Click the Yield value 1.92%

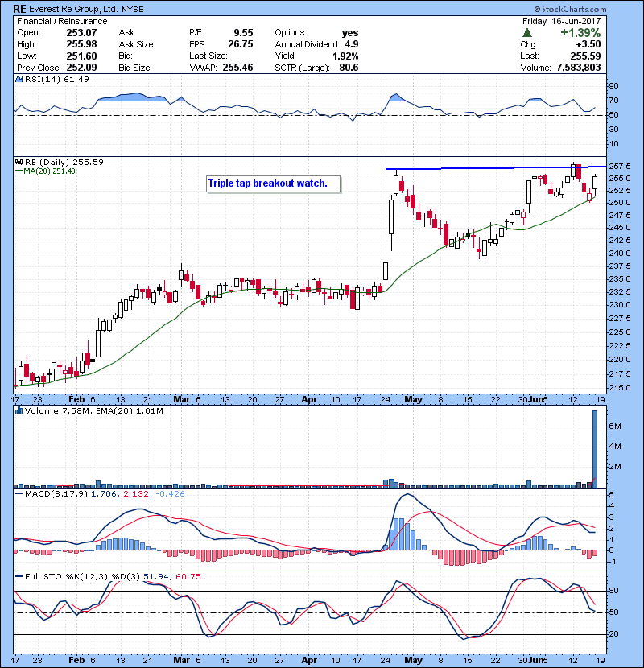(x=345, y=56)
